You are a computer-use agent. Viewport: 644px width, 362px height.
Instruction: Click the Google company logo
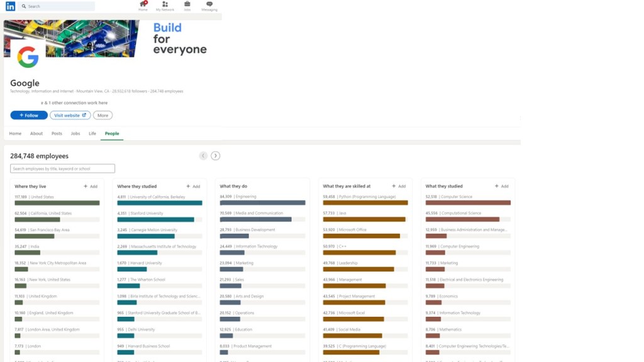click(x=28, y=57)
